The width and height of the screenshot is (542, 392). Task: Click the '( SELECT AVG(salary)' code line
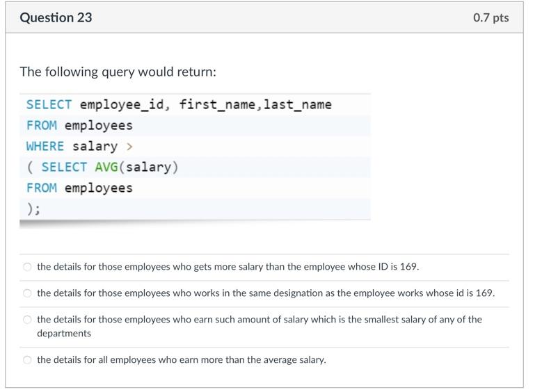click(x=103, y=168)
